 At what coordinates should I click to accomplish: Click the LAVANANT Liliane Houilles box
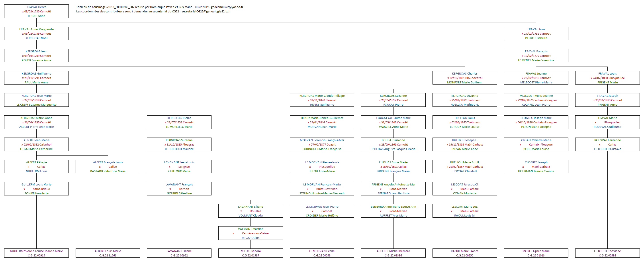pyautogui.click(x=251, y=211)
